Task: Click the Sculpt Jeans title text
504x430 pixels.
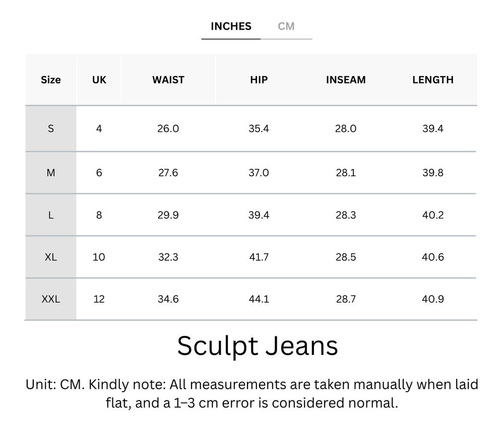Action: 258,345
